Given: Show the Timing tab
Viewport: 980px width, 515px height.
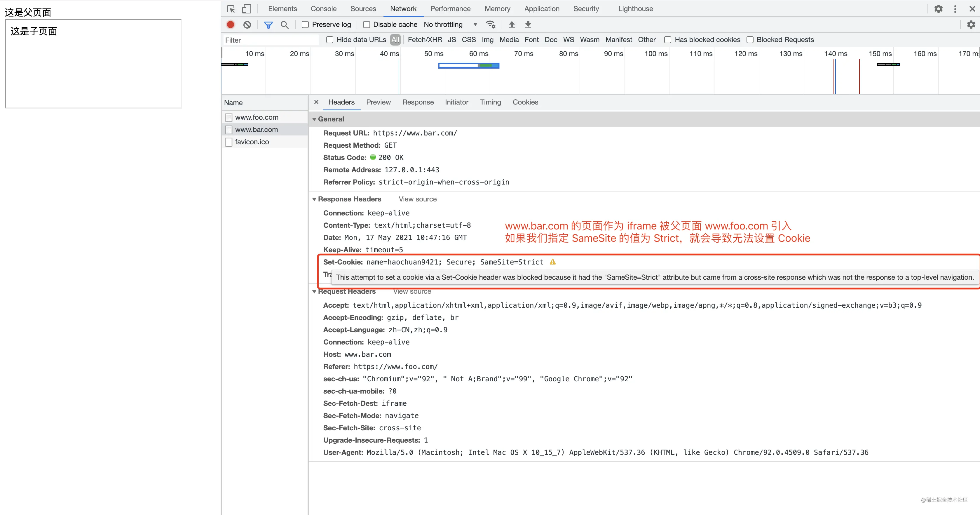Looking at the screenshot, I should [x=490, y=102].
